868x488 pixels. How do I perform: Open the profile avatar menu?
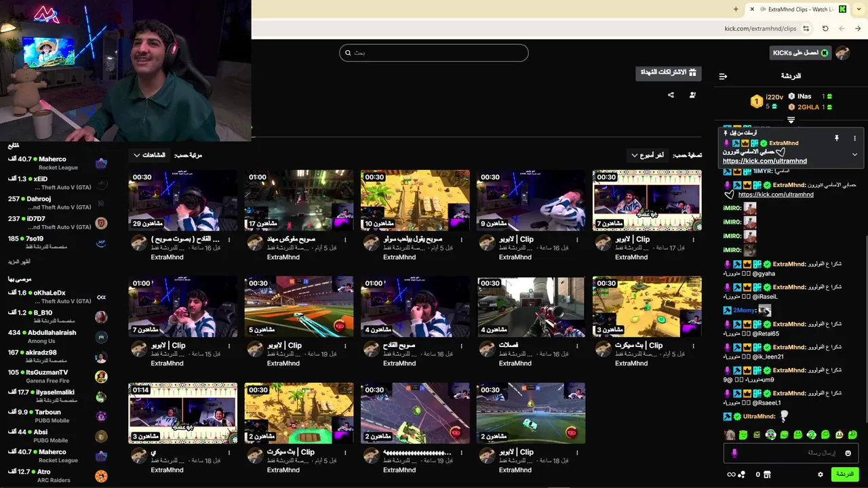tap(843, 53)
